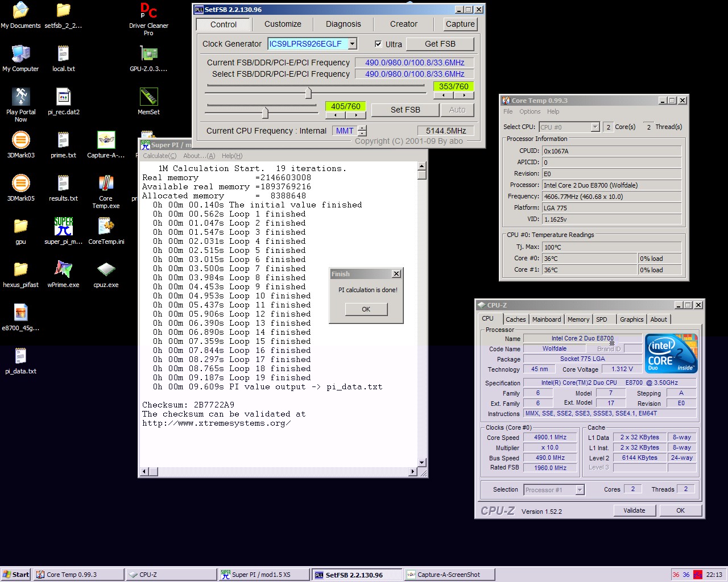Switch to the Capture-A-ScreenShot taskbar button
Screen dimensions: 728x582
click(x=449, y=575)
